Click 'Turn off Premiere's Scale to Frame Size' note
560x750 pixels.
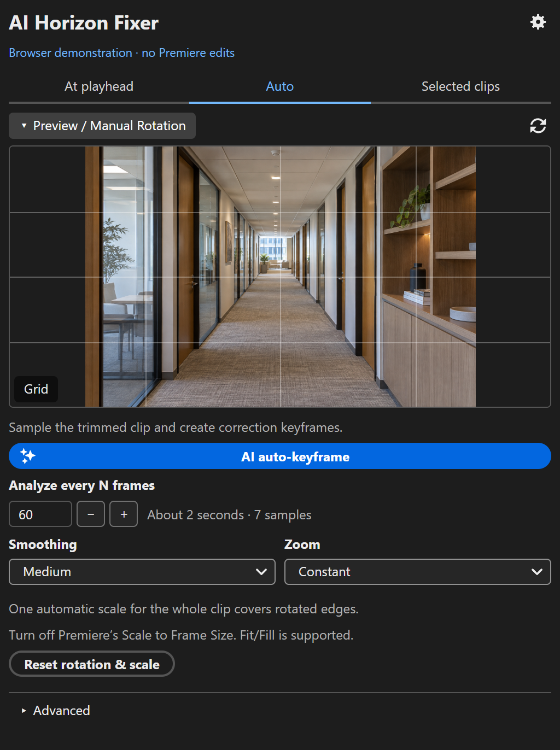pyautogui.click(x=181, y=635)
